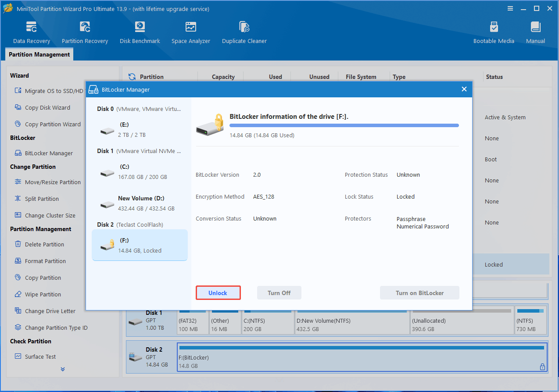Image resolution: width=559 pixels, height=392 pixels.
Task: Click 'Active & System' status text
Action: (505, 117)
